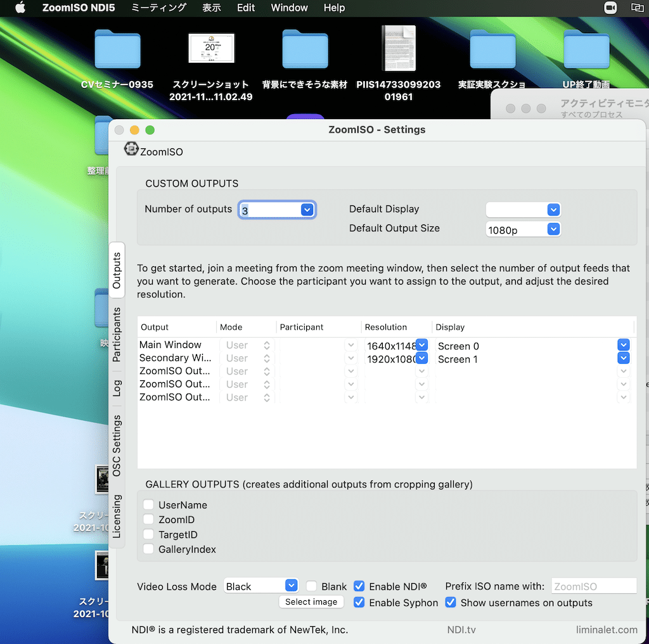Enable the UserName gallery output checkbox
This screenshot has width=649, height=644.
148,505
